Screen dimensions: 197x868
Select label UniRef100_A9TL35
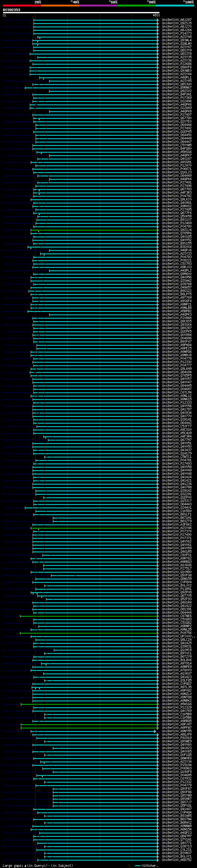coord(177,687)
